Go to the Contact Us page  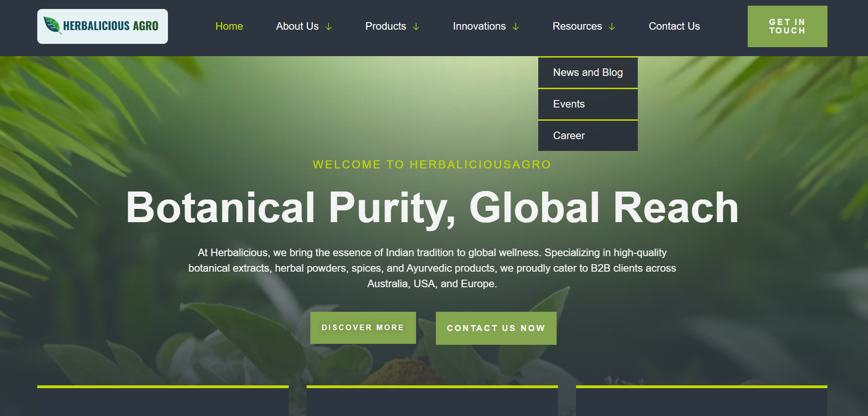pos(674,26)
